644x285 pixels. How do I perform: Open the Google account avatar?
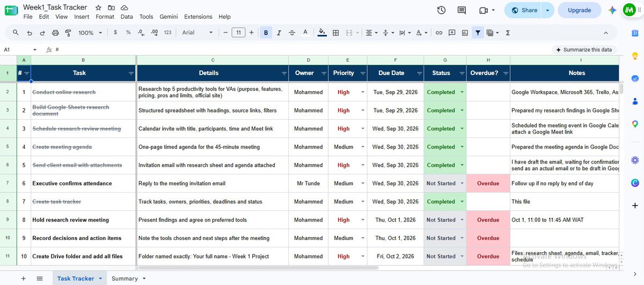tap(630, 10)
